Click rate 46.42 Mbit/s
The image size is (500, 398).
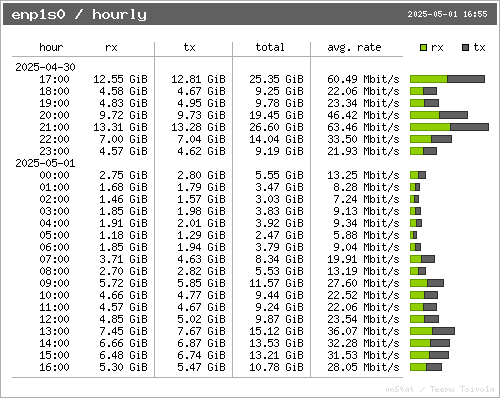[363, 115]
